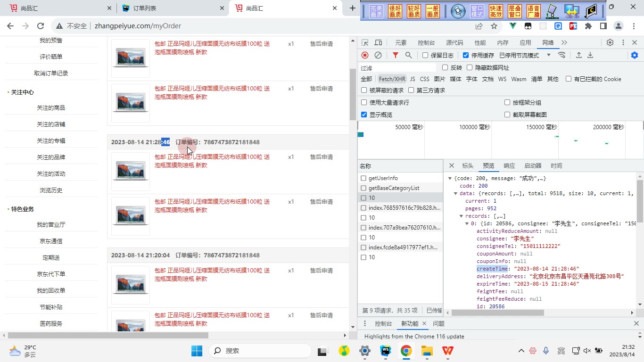Uncheck 显示概览 checkbox

click(x=364, y=115)
